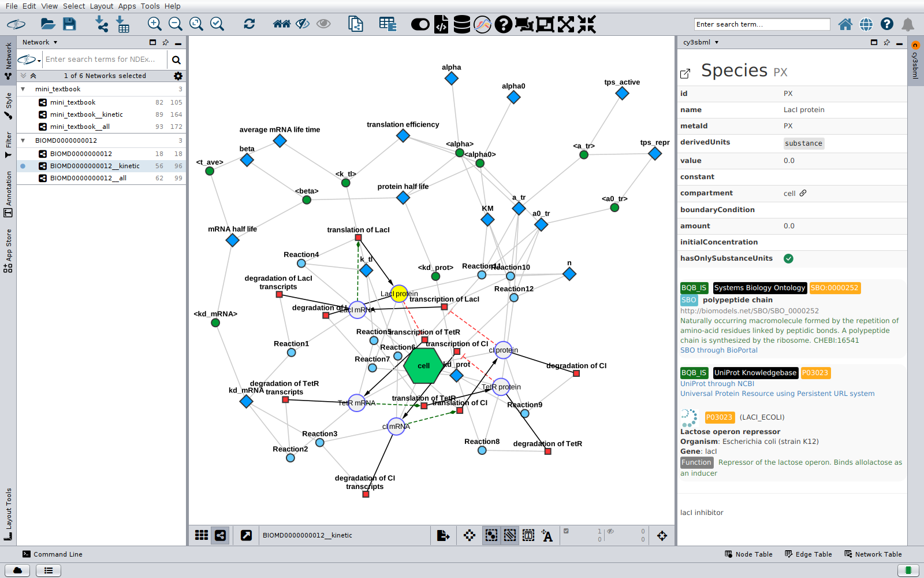
Task: Collapse the BIOMD0000000012 collection
Action: (x=23, y=140)
